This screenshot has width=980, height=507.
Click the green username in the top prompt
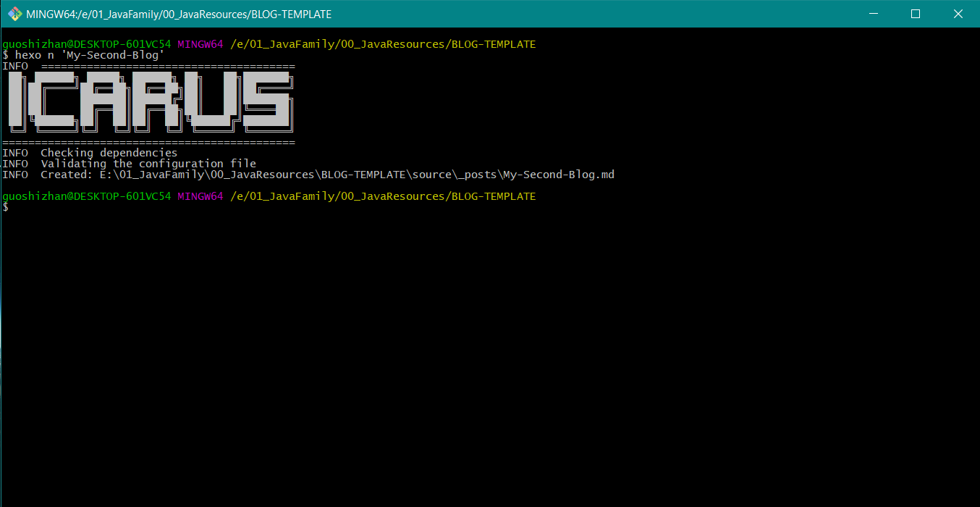point(87,44)
